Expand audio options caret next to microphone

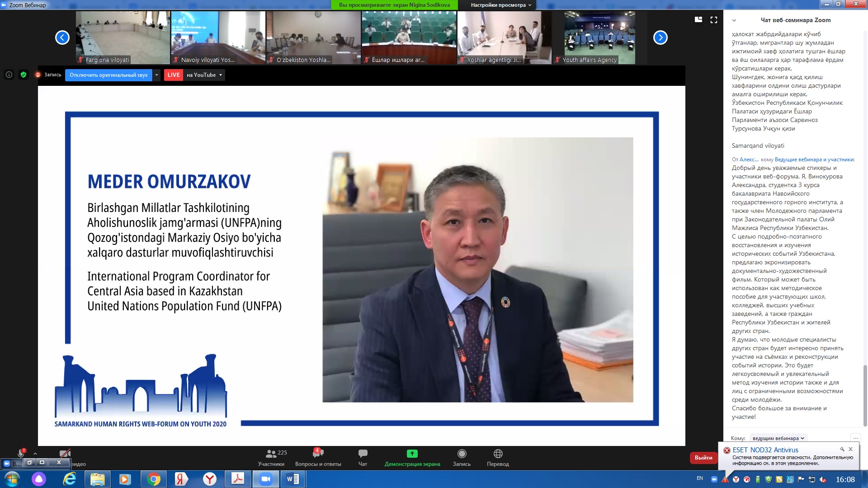[x=35, y=454]
